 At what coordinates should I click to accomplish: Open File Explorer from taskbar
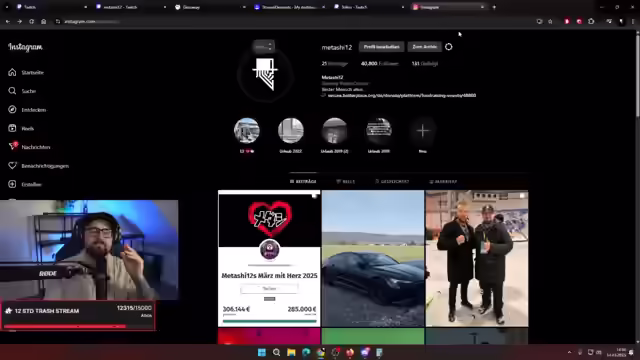pos(291,352)
